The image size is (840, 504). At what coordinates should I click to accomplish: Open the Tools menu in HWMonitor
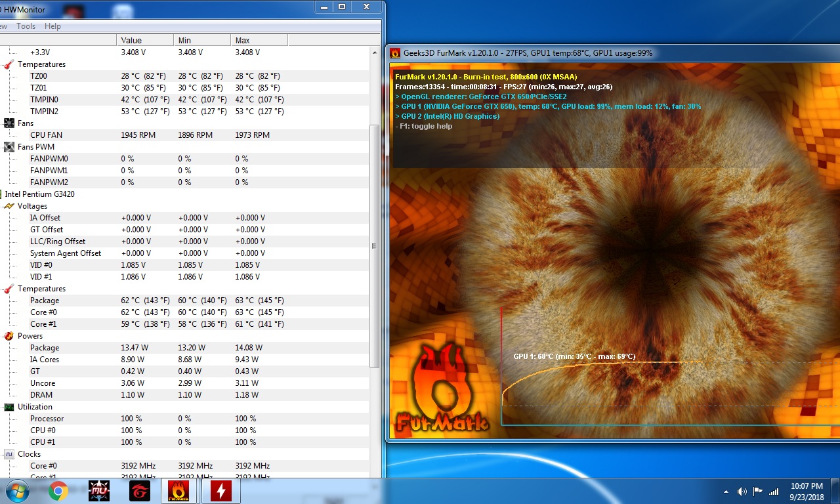(x=26, y=26)
